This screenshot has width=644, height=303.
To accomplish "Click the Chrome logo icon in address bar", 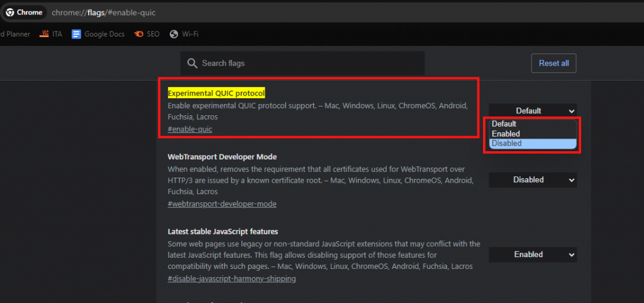I will coord(10,12).
